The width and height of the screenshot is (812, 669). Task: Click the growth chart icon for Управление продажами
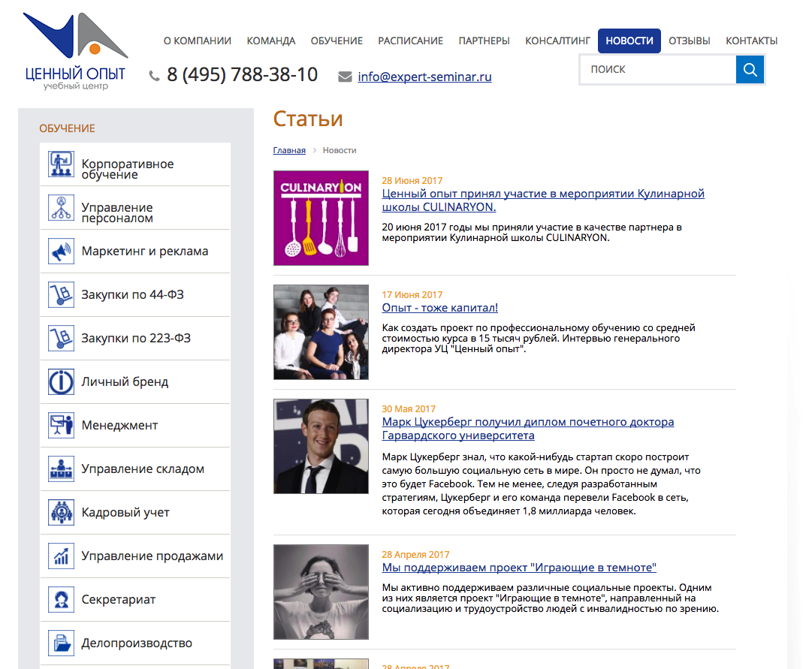[61, 556]
